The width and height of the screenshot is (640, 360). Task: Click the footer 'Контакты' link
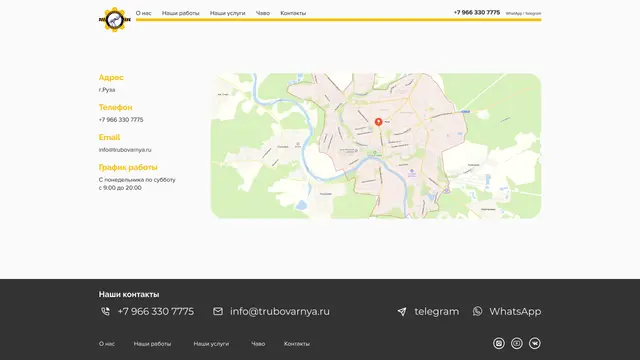pyautogui.click(x=297, y=344)
